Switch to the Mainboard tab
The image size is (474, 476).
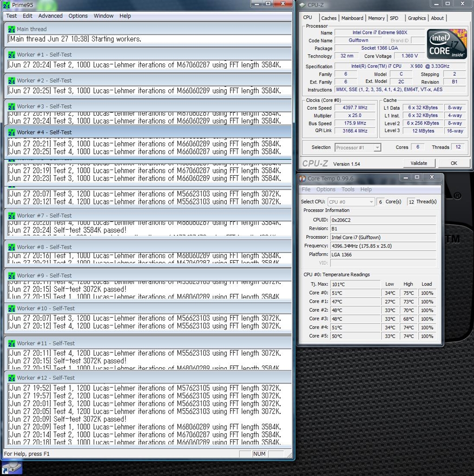(352, 18)
